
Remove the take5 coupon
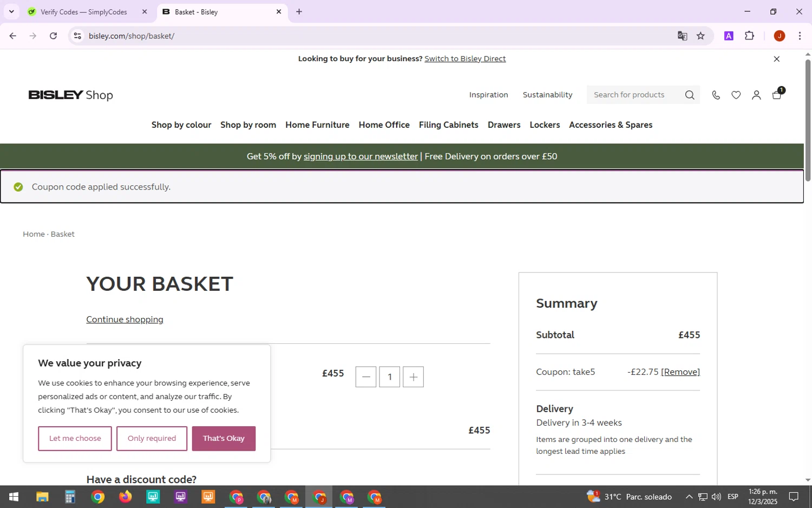pyautogui.click(x=680, y=372)
